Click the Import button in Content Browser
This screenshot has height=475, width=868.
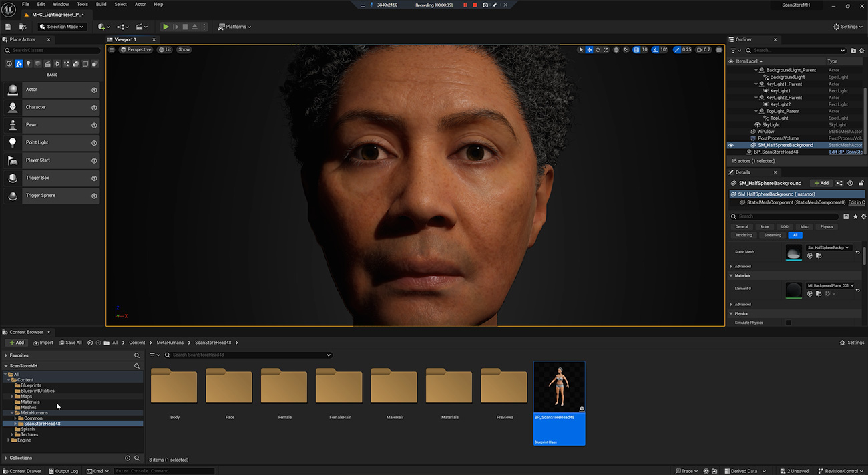click(x=43, y=343)
